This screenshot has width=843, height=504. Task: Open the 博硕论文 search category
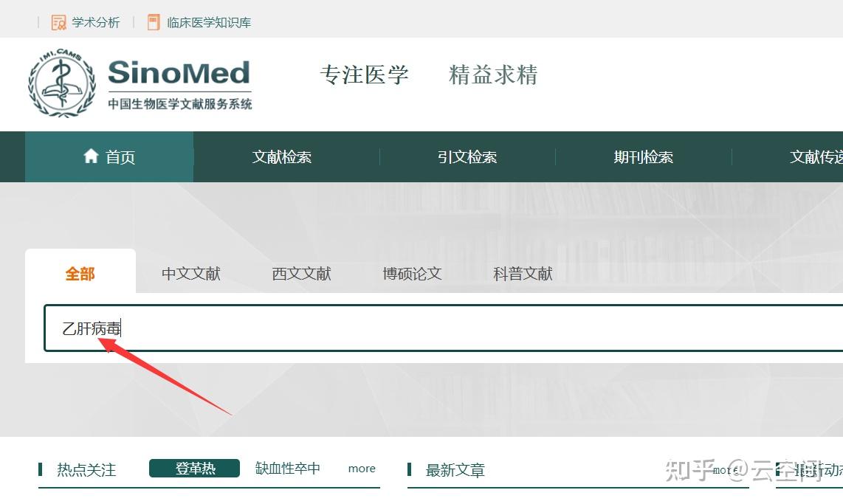(x=411, y=274)
